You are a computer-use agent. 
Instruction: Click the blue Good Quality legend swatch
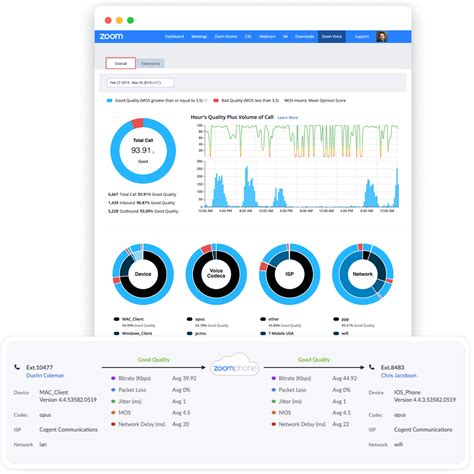(109, 100)
